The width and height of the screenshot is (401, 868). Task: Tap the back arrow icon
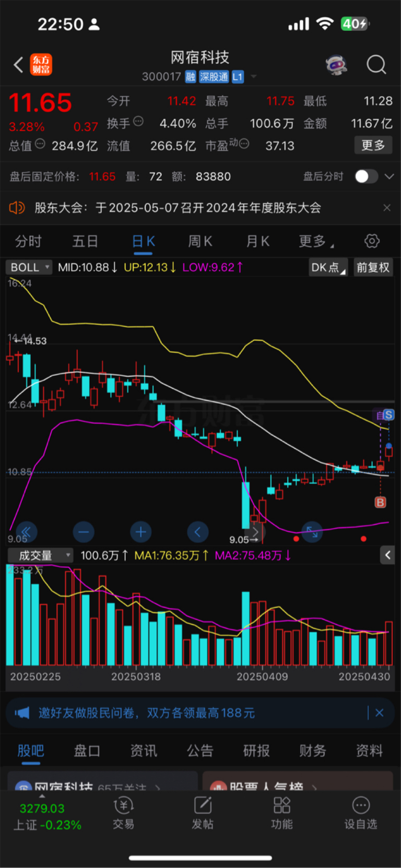point(18,65)
